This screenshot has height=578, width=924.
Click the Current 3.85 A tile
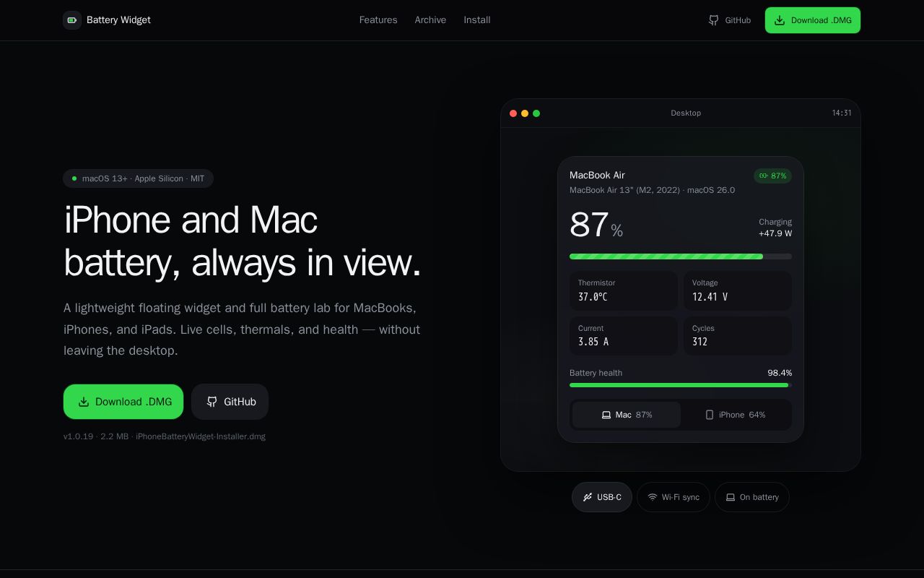pyautogui.click(x=624, y=336)
